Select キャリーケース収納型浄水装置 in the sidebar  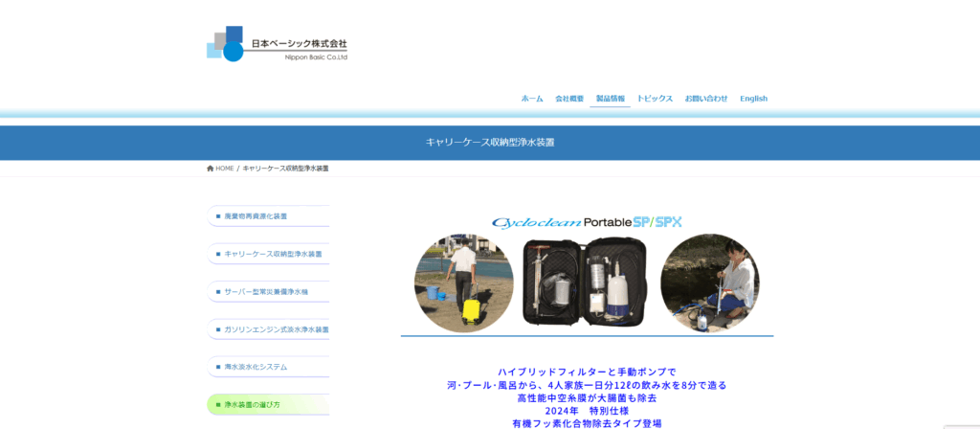[268, 254]
